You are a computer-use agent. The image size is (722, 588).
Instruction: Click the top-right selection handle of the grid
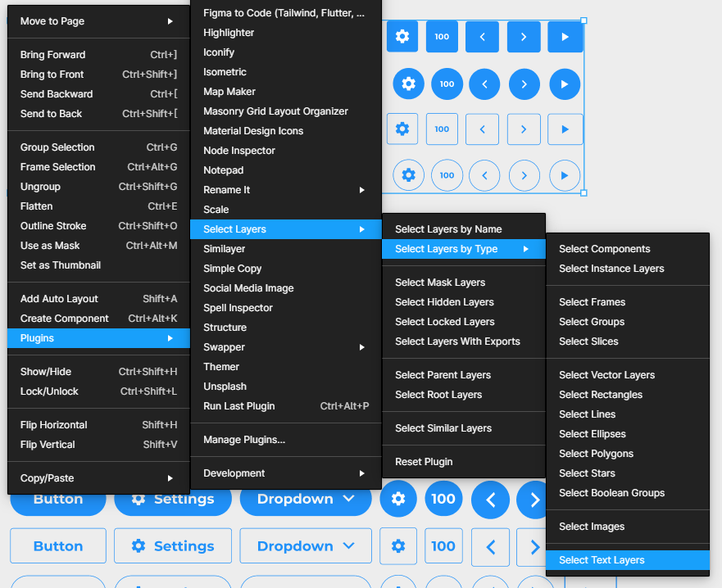(584, 20)
